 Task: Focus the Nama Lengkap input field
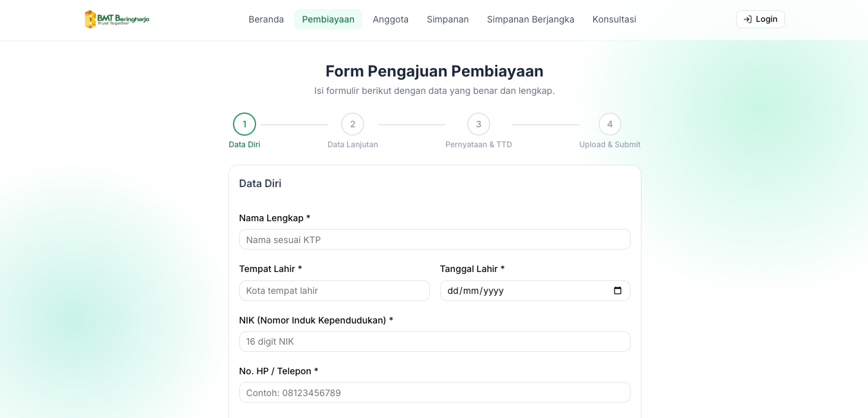coord(435,239)
